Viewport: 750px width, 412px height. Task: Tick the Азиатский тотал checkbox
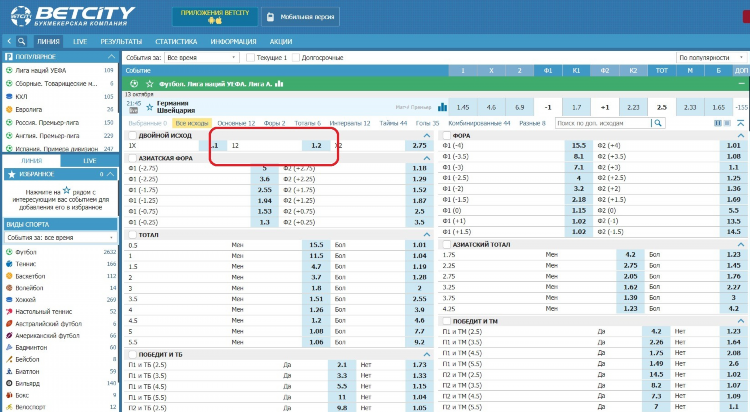click(x=446, y=245)
